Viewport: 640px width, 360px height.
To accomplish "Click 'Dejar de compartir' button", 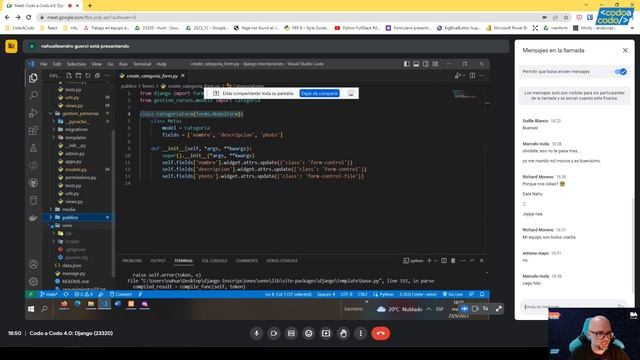I will tap(320, 93).
